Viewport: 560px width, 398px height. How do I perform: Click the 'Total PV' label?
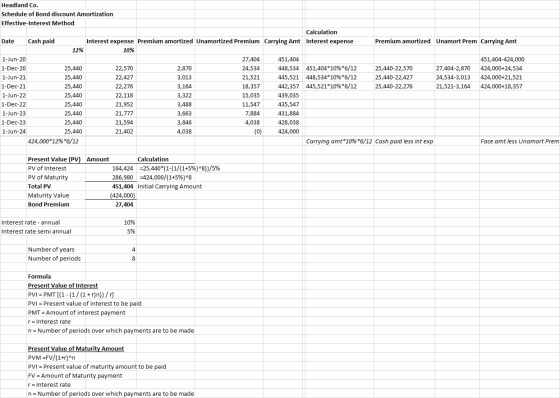point(40,186)
